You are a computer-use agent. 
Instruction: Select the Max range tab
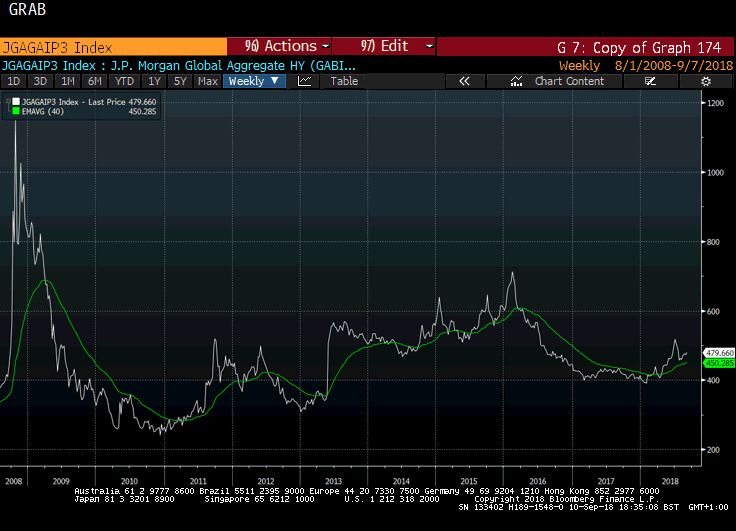point(207,81)
